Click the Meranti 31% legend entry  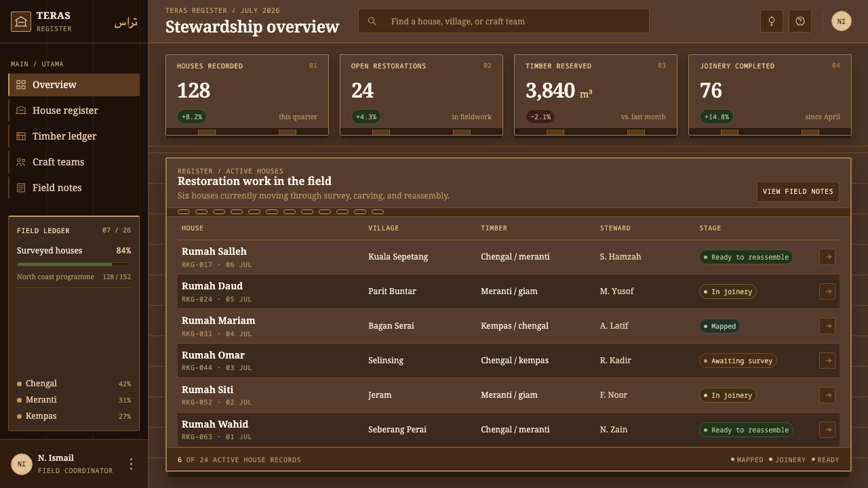coord(74,400)
